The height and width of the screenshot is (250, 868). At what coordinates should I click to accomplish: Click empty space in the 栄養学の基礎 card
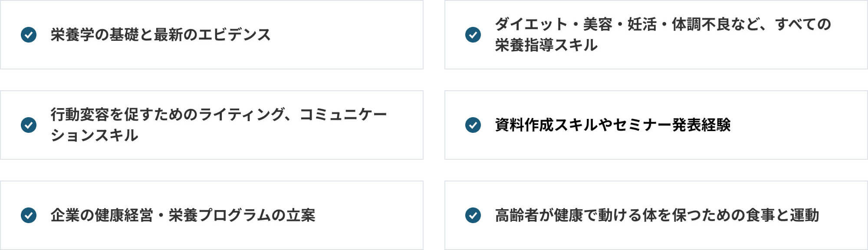point(347,35)
